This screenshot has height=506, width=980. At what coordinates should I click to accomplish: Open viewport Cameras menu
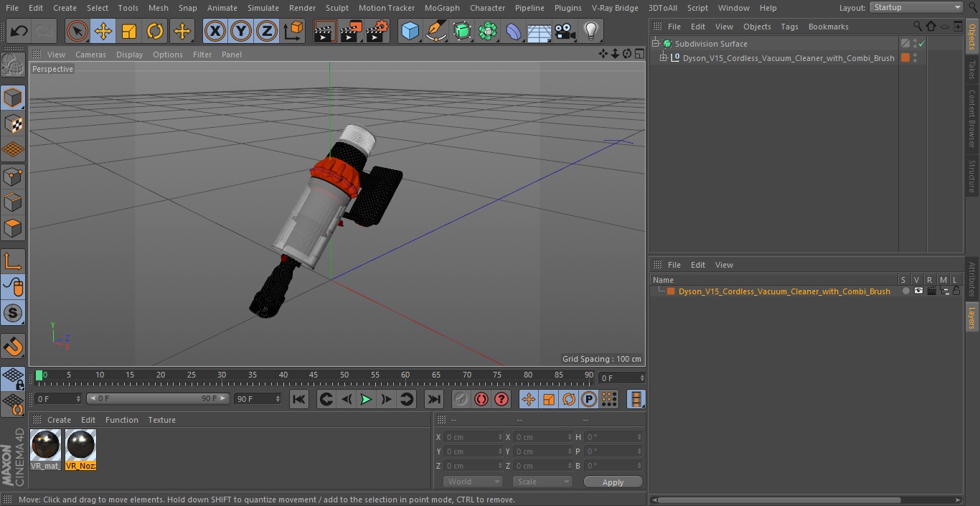coord(90,55)
